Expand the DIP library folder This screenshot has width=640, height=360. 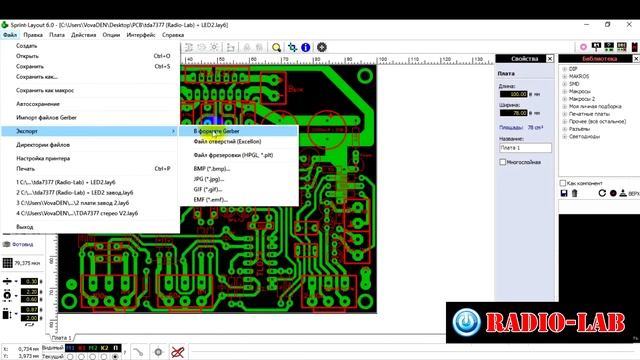click(x=564, y=69)
